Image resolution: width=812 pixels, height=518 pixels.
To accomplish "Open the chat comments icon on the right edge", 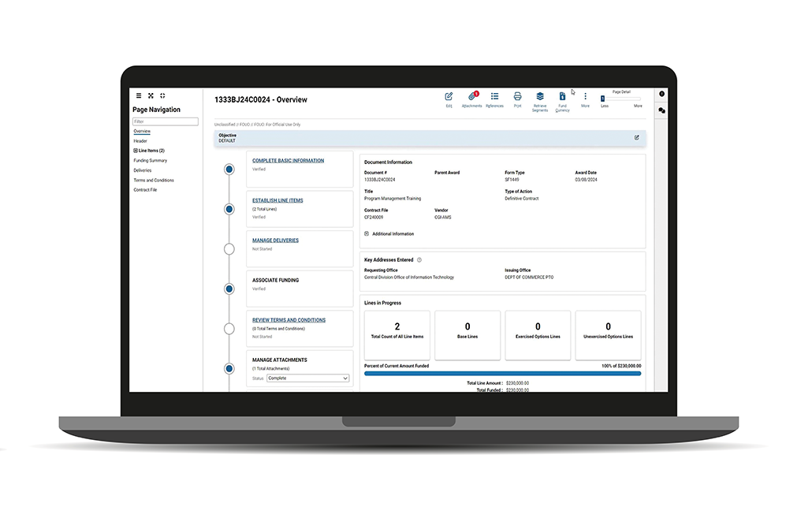I will pyautogui.click(x=661, y=111).
